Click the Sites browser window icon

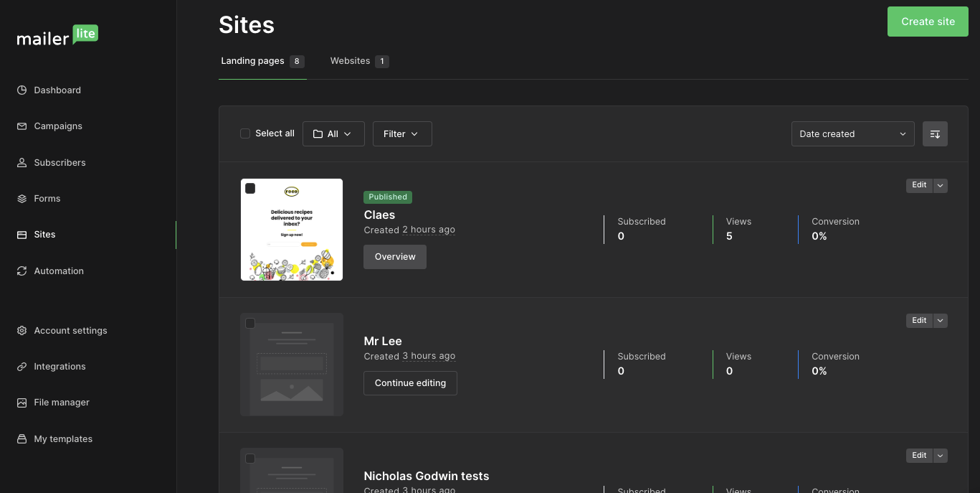[x=22, y=234]
